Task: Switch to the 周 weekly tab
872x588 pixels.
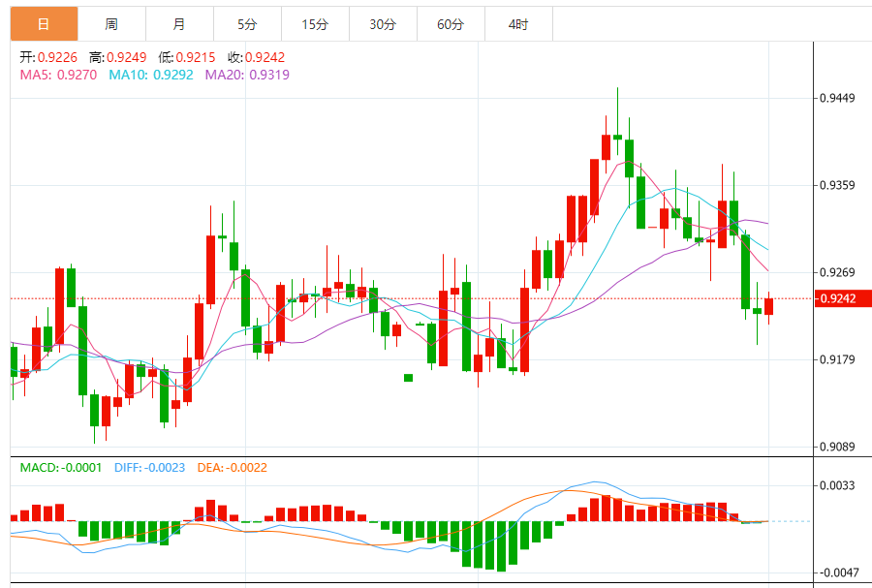Action: (x=111, y=24)
